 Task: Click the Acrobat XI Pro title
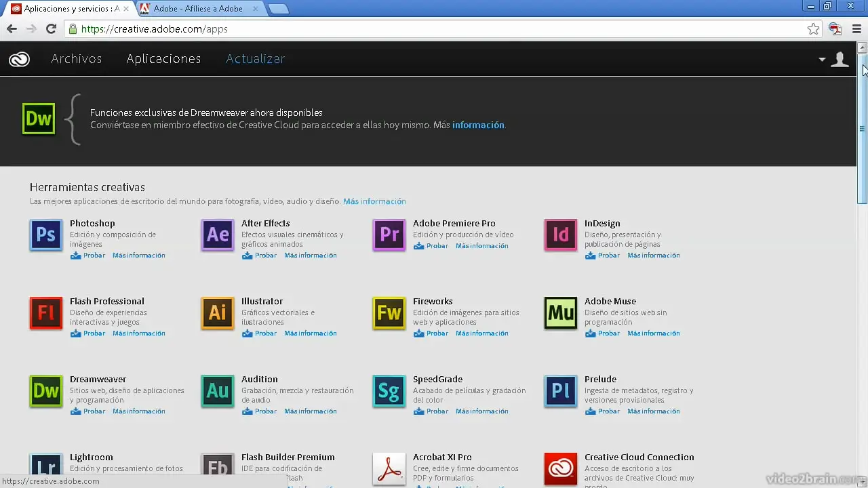coord(442,457)
